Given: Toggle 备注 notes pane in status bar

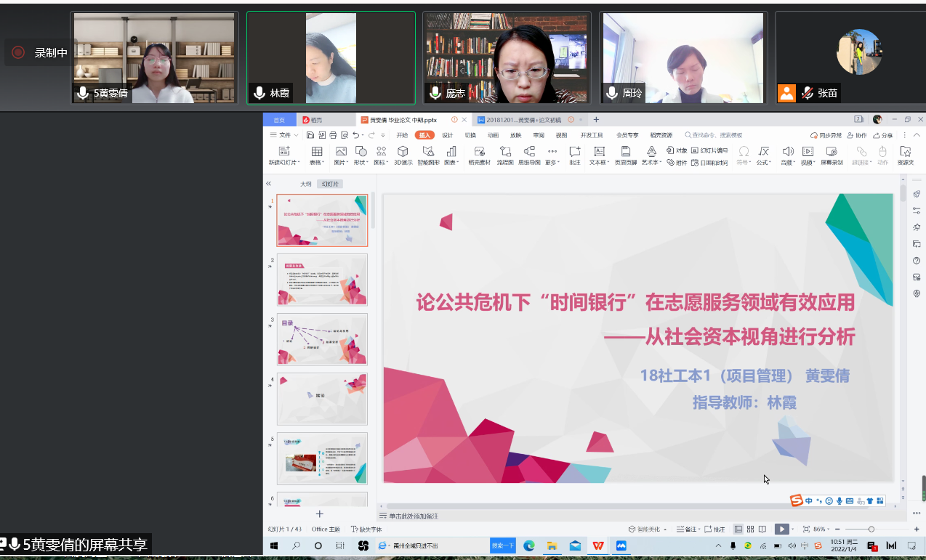Looking at the screenshot, I should (686, 529).
